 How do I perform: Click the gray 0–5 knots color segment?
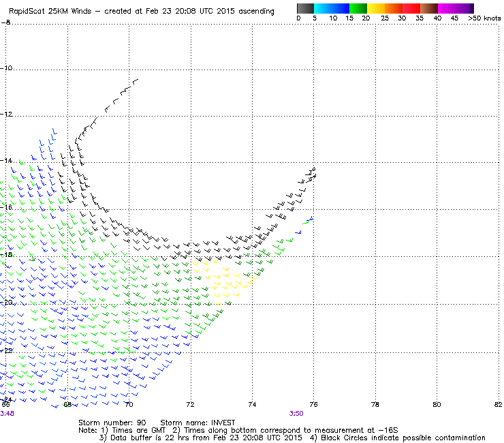click(305, 8)
